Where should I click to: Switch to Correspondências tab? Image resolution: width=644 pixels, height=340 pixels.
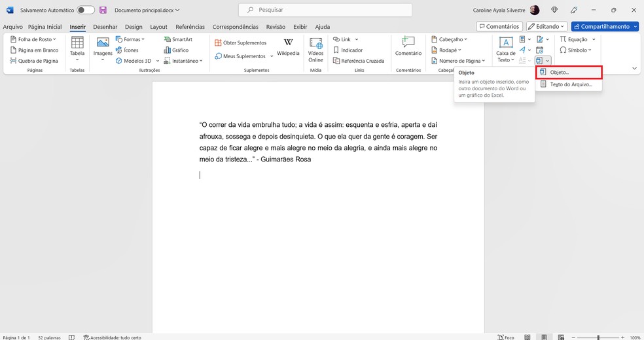pyautogui.click(x=236, y=27)
